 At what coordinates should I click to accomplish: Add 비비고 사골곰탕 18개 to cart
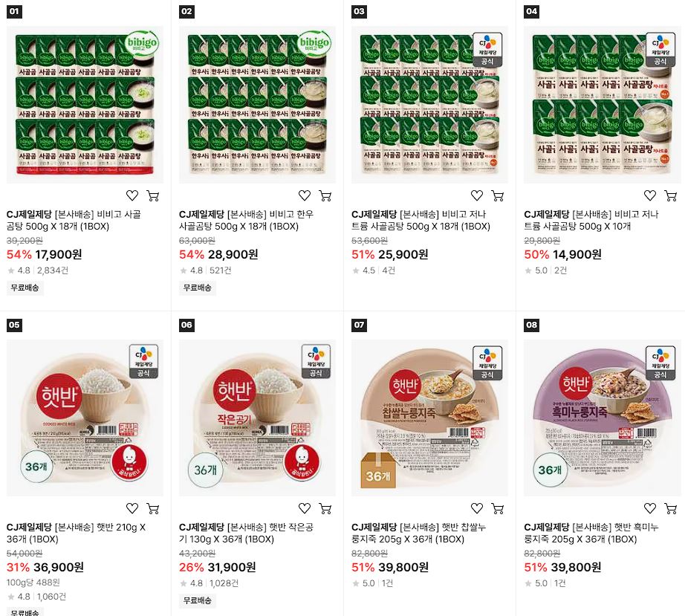coord(152,195)
